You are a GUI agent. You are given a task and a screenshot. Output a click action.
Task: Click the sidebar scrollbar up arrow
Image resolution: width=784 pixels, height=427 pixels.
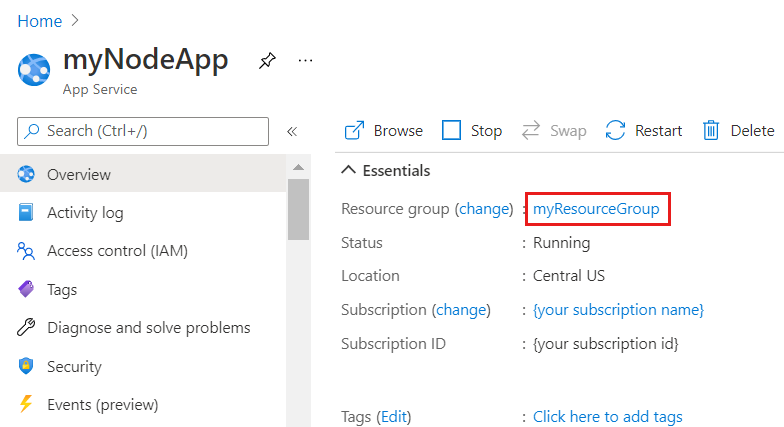pos(298,168)
